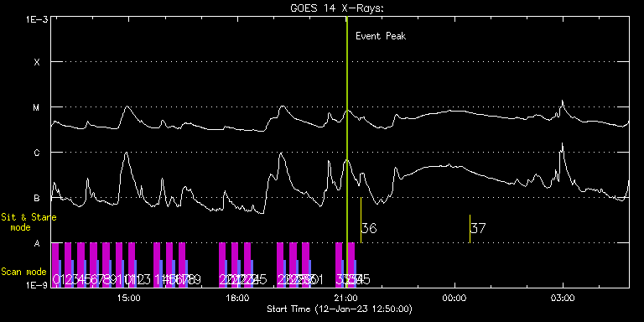Select Sit & Stare marker number 36
The height and width of the screenshot is (322, 644).
pos(369,228)
